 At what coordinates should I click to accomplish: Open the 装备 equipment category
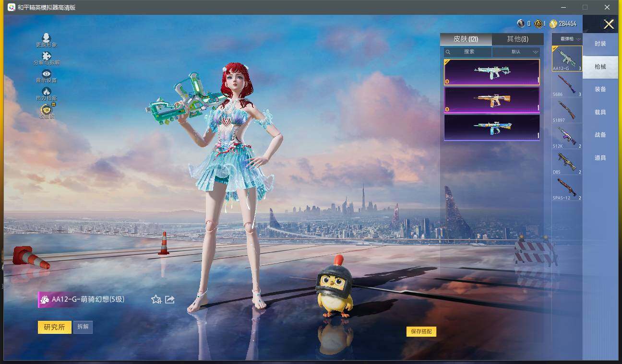point(600,89)
